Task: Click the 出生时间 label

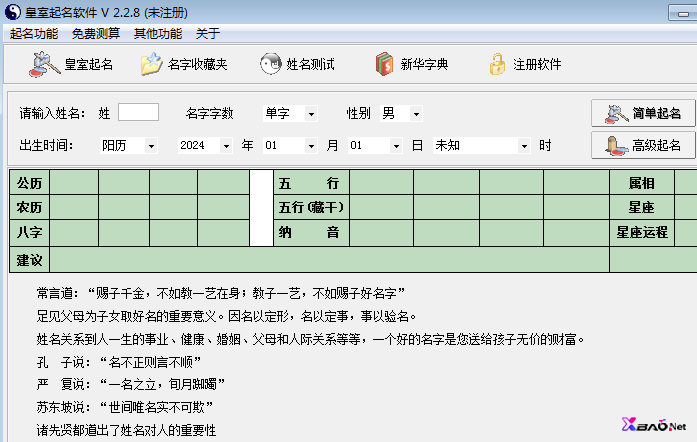Action: 47,146
